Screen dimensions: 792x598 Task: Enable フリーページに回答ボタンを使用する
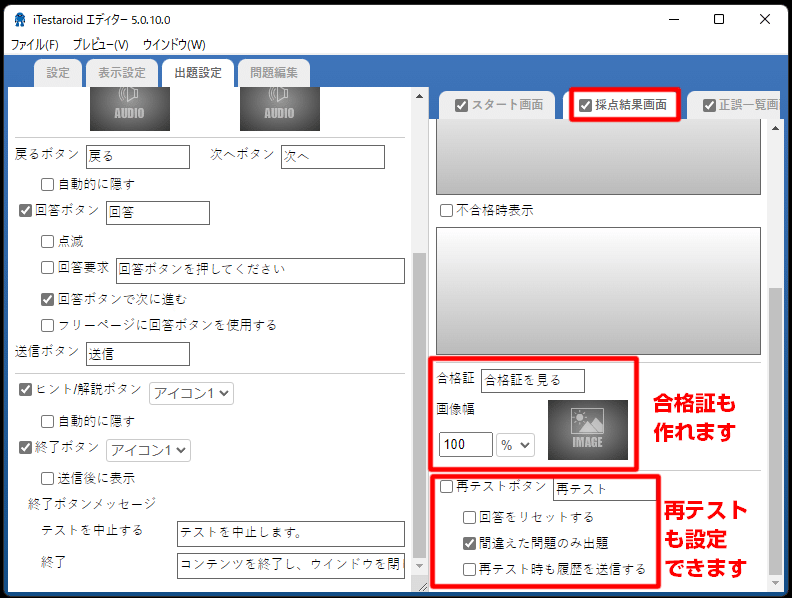coord(47,325)
